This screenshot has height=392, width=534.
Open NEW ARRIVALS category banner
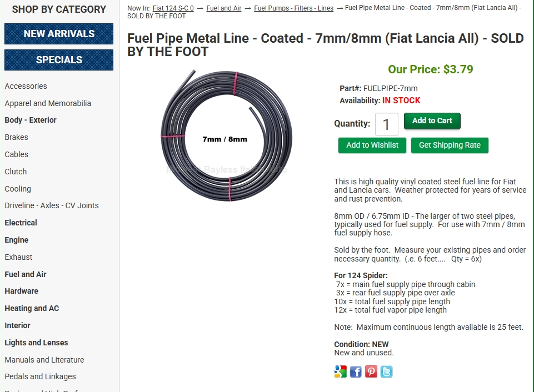[59, 34]
